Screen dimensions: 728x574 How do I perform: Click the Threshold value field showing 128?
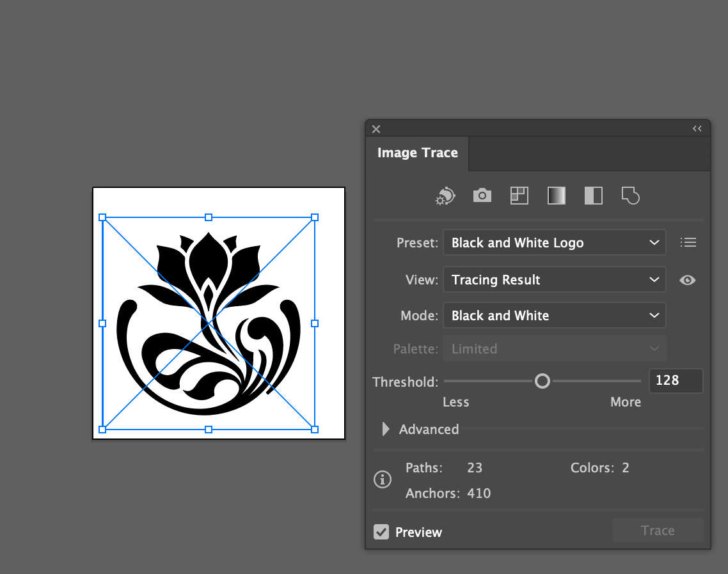coord(676,381)
